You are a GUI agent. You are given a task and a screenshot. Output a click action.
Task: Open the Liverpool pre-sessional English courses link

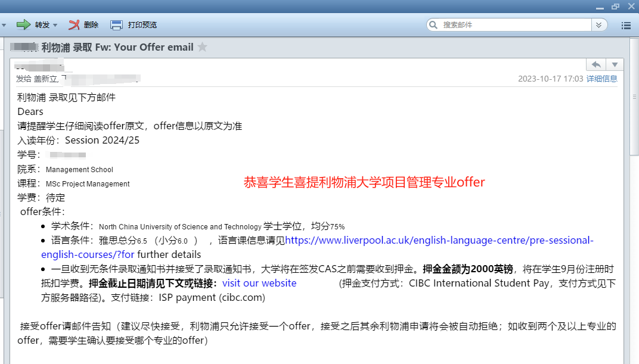pos(439,241)
